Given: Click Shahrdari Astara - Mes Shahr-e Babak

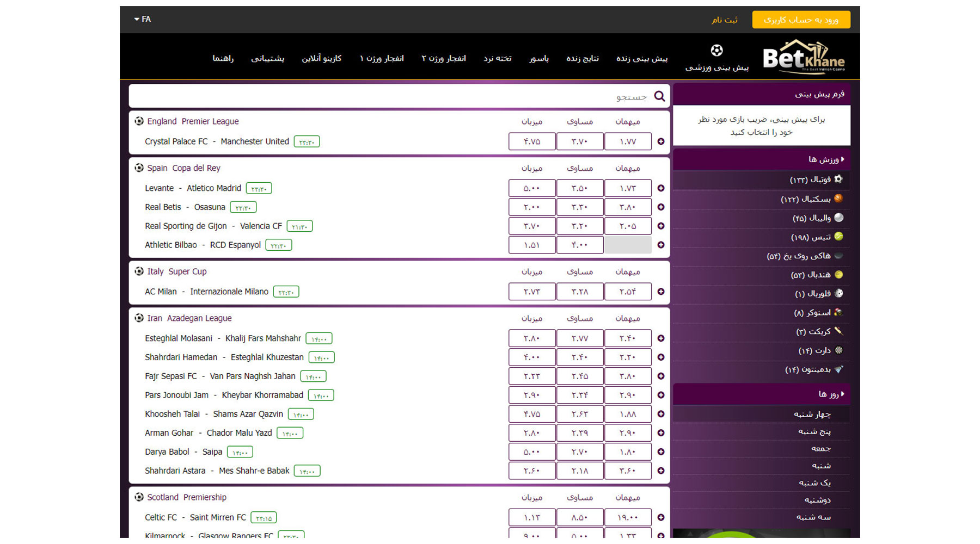Looking at the screenshot, I should click(217, 471).
